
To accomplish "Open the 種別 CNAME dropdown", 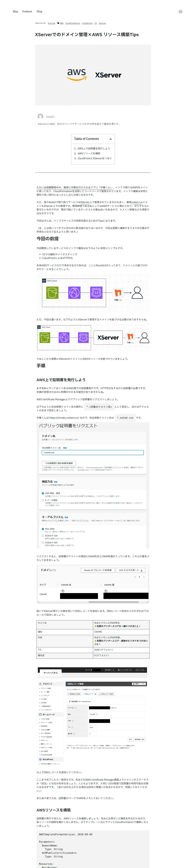I will point(93,714).
